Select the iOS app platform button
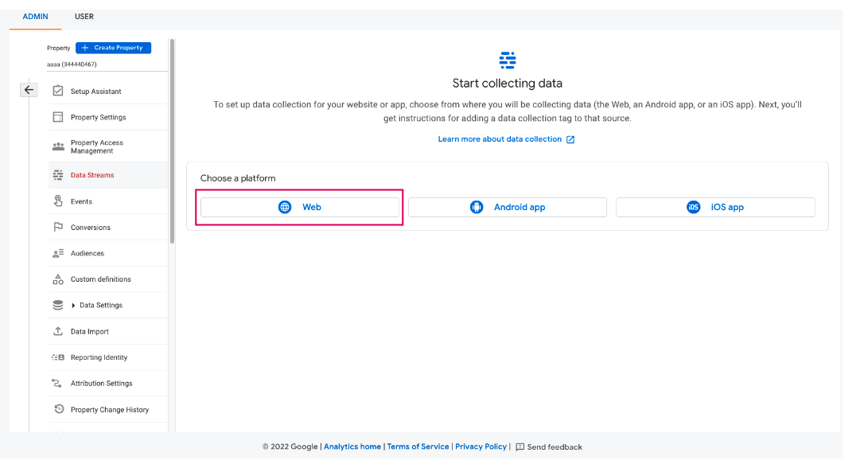 coord(715,207)
